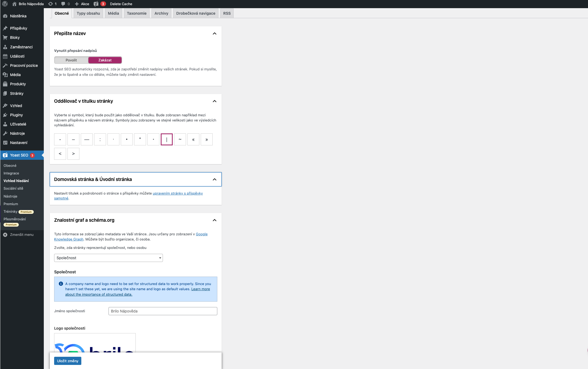Screen dimensions: 588x369
Task: Select Povolit for forced title rewrite
Action: click(71, 60)
